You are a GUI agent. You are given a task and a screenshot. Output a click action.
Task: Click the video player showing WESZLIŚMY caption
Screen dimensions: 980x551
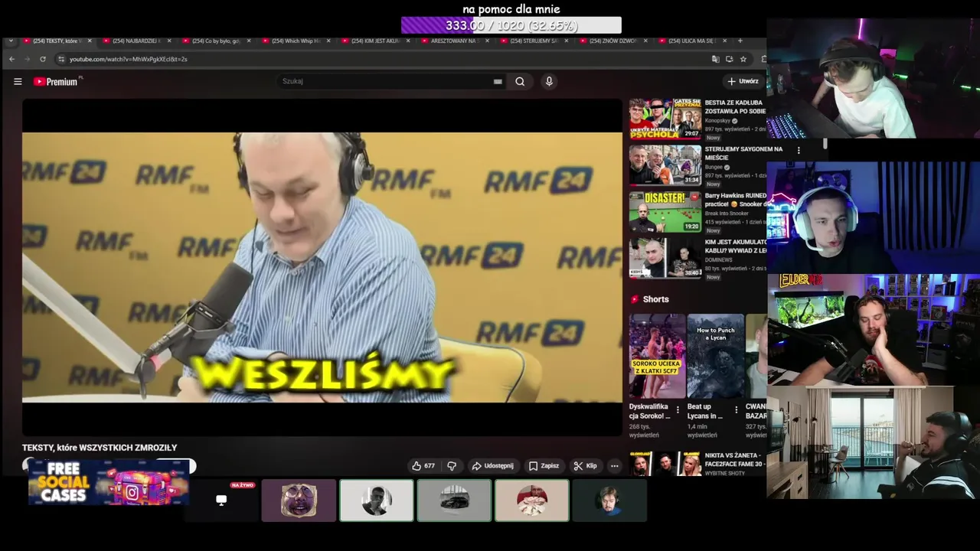click(x=322, y=267)
